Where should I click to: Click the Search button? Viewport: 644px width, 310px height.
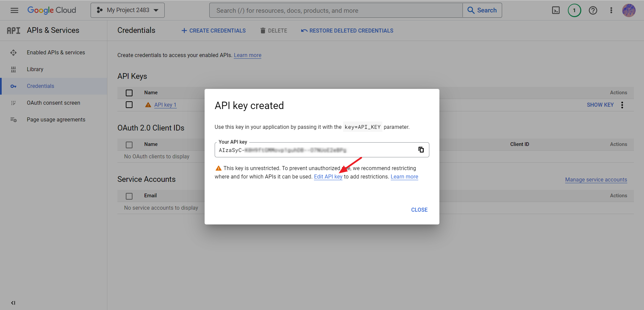(482, 10)
